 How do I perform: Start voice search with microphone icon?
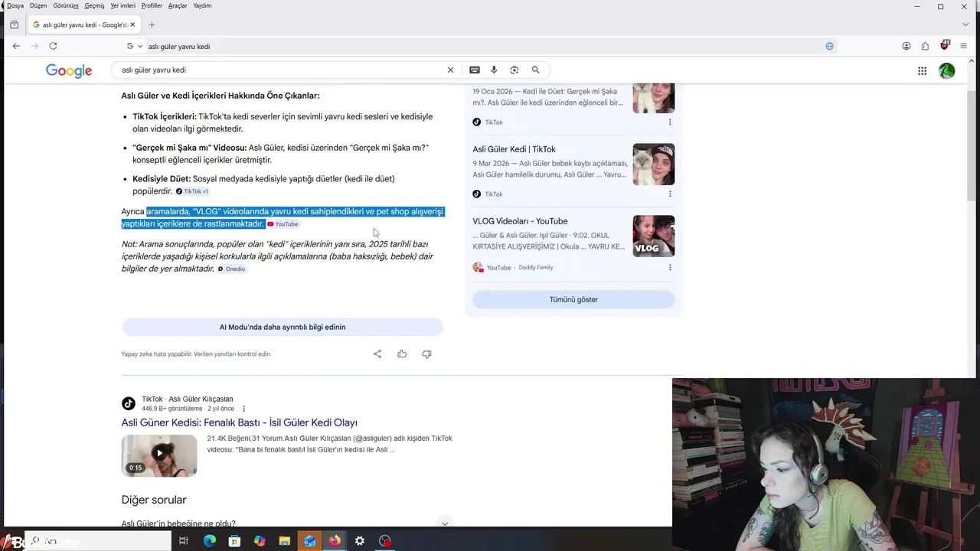tap(494, 70)
